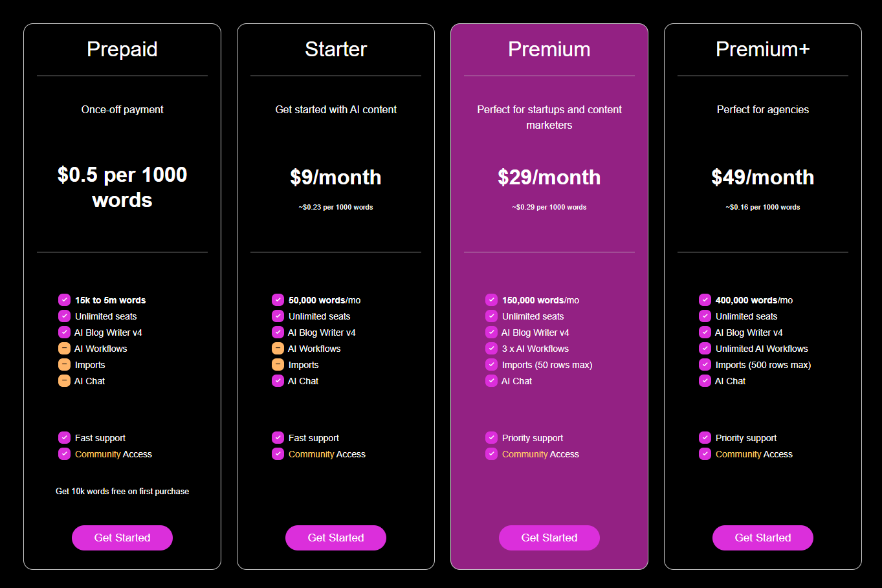Click the Premium plan title heading
This screenshot has height=588, width=882.
(549, 49)
